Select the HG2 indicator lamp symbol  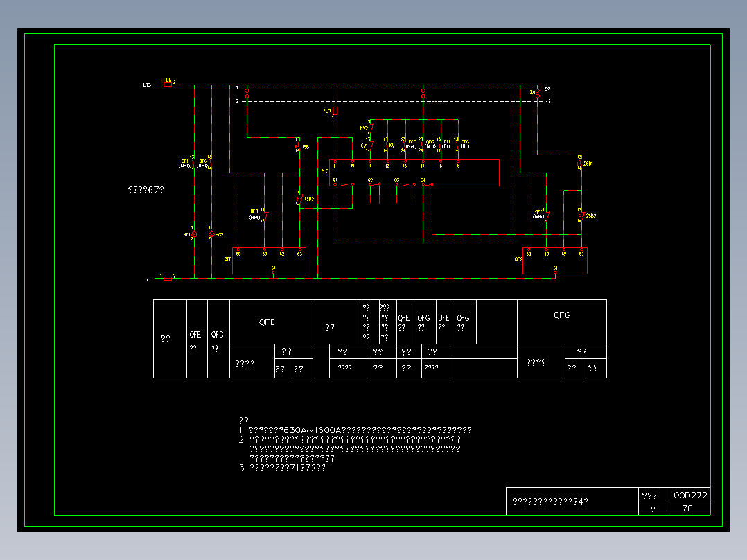click(x=211, y=234)
